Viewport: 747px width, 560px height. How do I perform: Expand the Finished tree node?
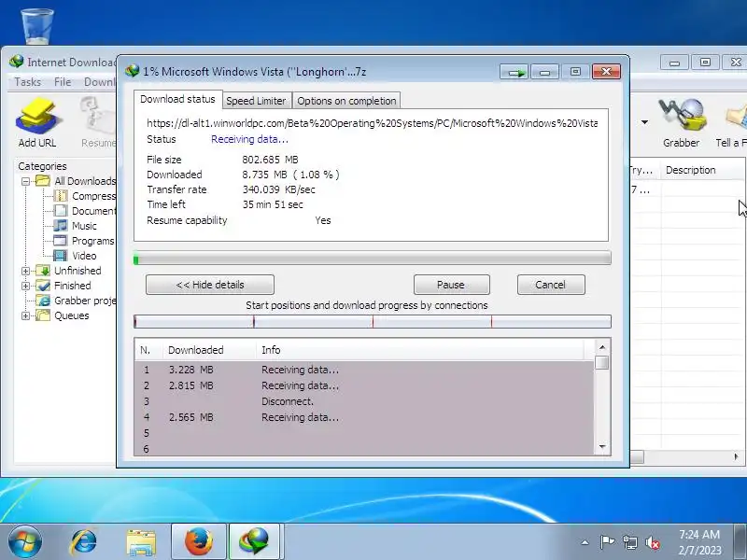[26, 286]
